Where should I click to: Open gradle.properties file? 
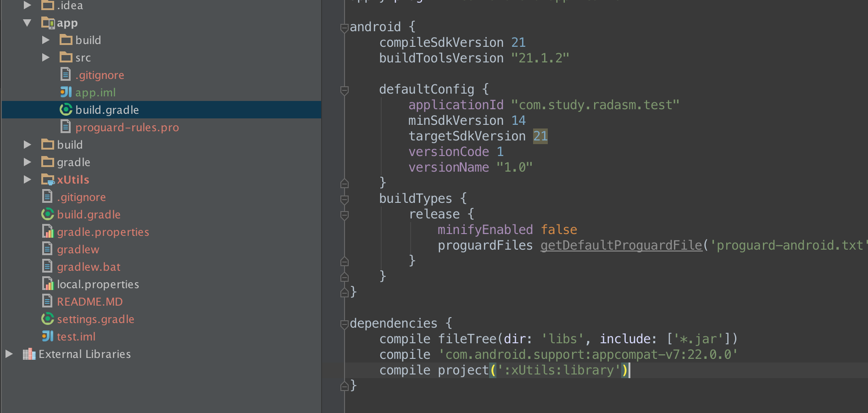point(103,232)
